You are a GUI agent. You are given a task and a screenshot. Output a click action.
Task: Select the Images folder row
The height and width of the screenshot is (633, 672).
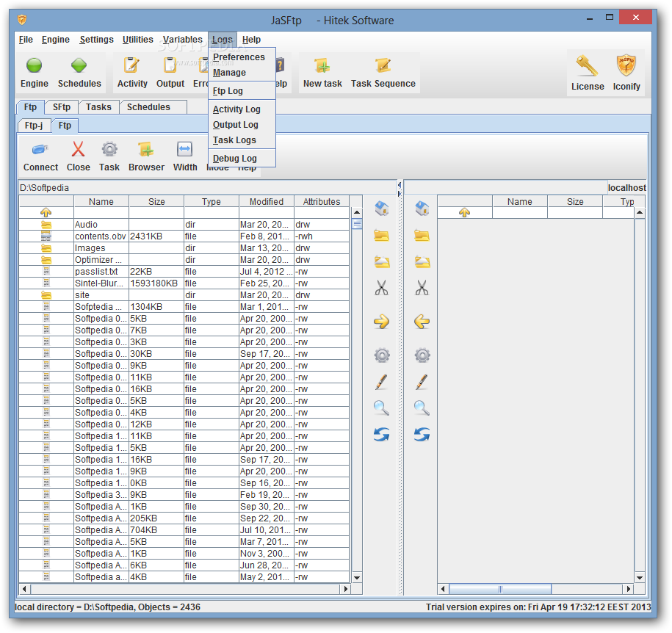point(184,247)
